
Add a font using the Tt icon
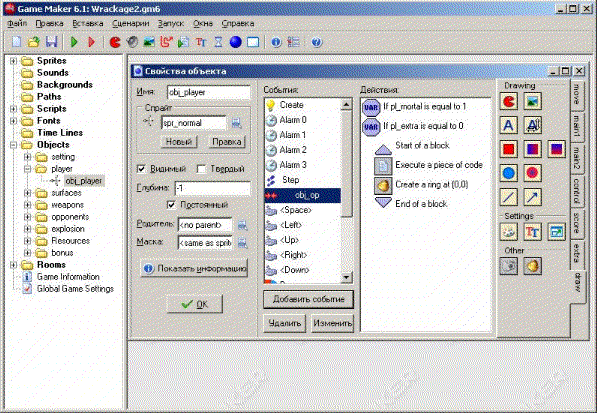point(201,42)
